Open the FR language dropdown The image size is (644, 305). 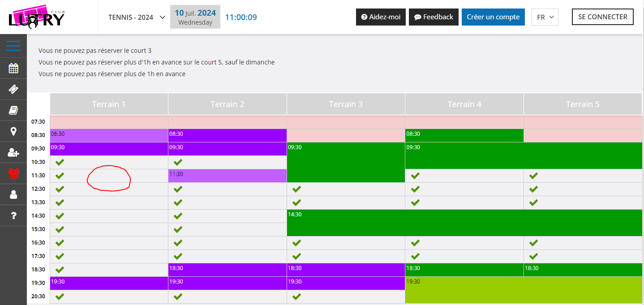click(x=545, y=17)
